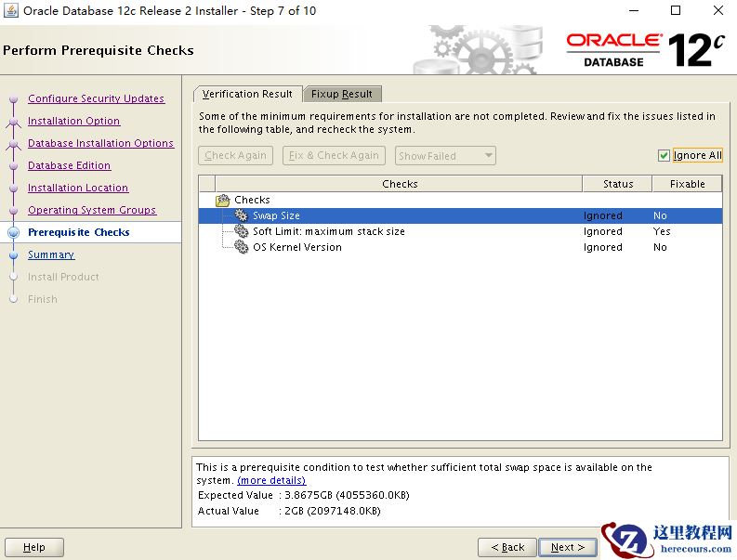Select the Swap Size check row
Image resolution: width=737 pixels, height=560 pixels.
460,215
